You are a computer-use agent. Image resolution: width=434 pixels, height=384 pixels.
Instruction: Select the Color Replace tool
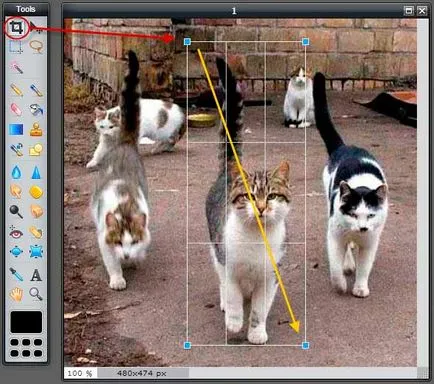point(16,150)
